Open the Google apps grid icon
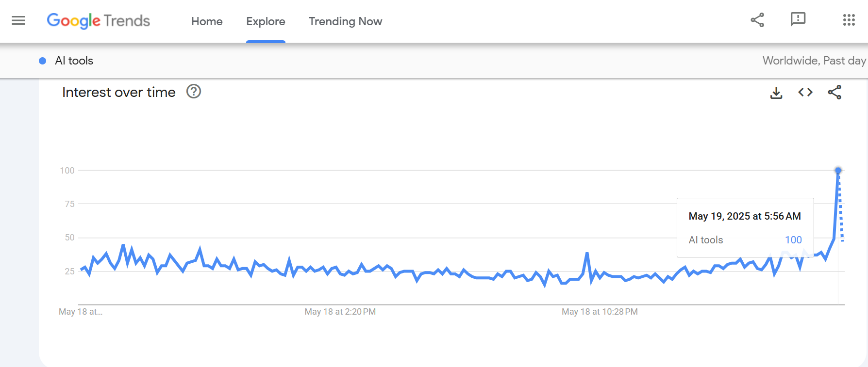868x367 pixels. click(x=849, y=20)
